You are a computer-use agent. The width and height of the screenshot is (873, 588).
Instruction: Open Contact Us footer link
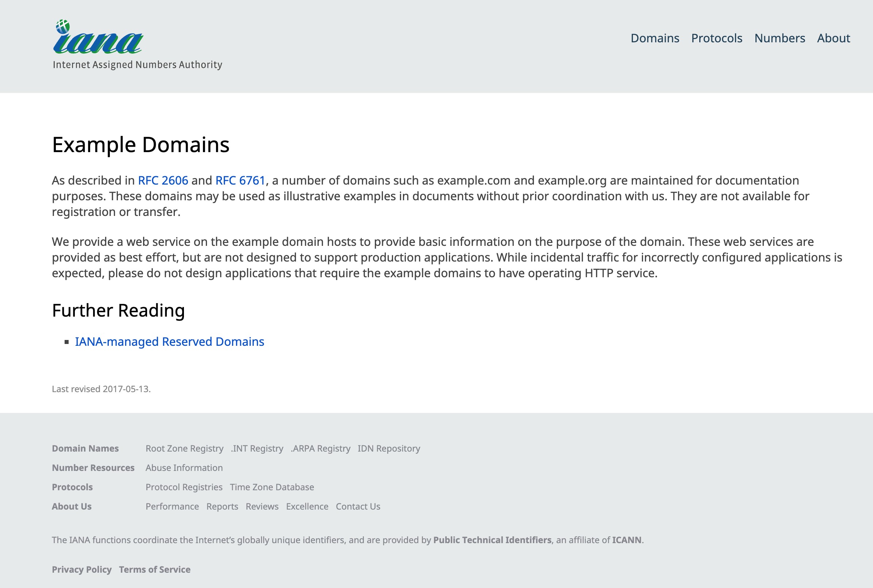point(358,506)
